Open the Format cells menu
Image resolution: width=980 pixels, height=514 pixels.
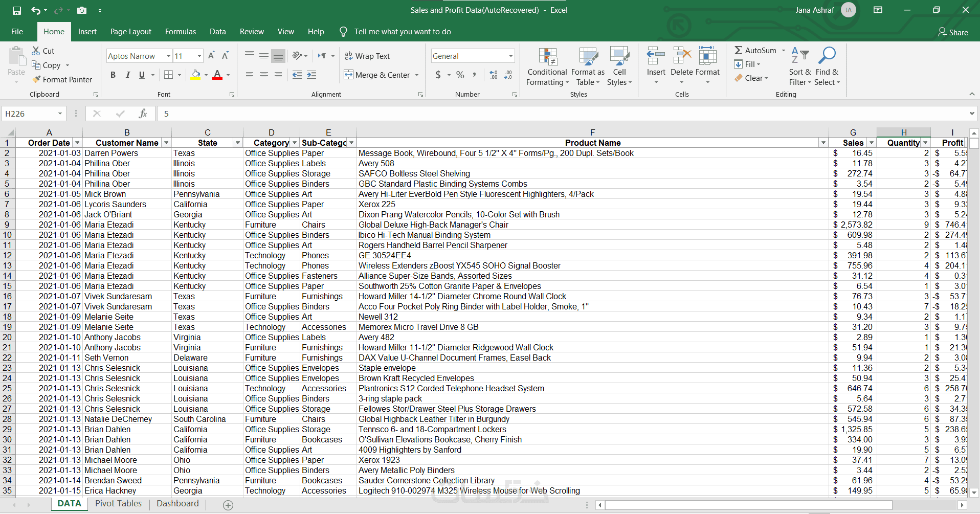pos(708,65)
